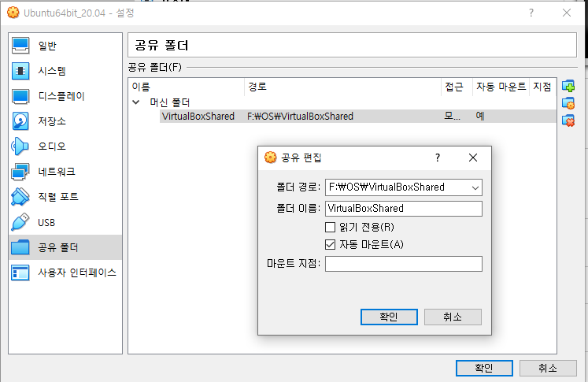The width and height of the screenshot is (588, 382).
Task: Edit selected shared folder with gear folder icon
Action: [568, 103]
